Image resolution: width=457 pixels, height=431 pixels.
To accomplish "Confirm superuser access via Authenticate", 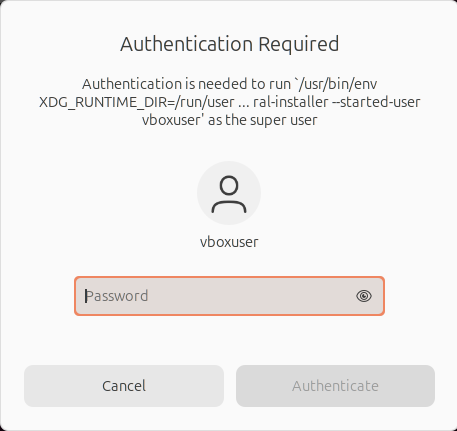I will tap(335, 386).
